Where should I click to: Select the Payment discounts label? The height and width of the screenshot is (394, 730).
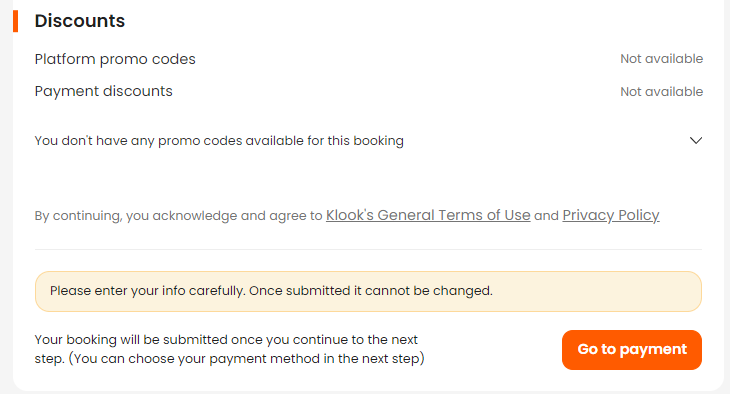click(103, 91)
